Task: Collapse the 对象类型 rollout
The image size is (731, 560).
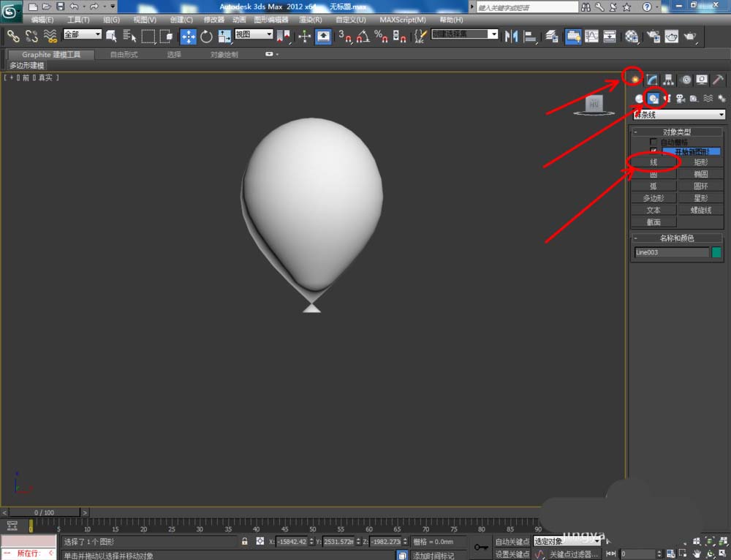Action: [677, 132]
